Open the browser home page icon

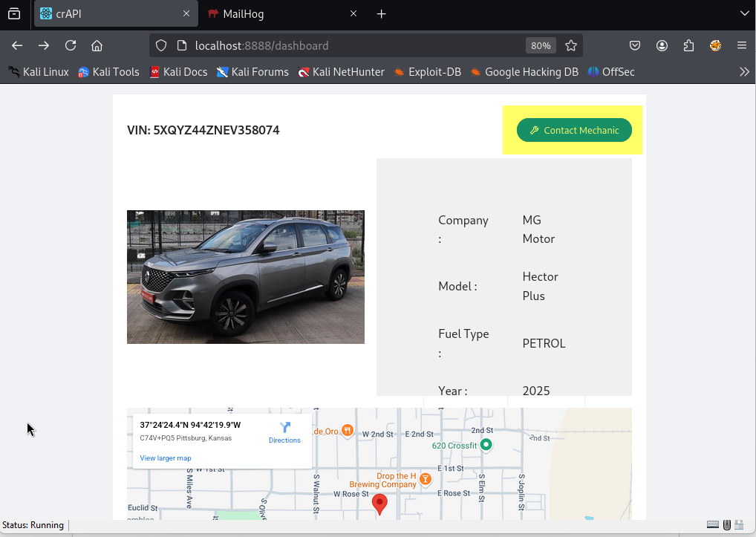tap(97, 46)
